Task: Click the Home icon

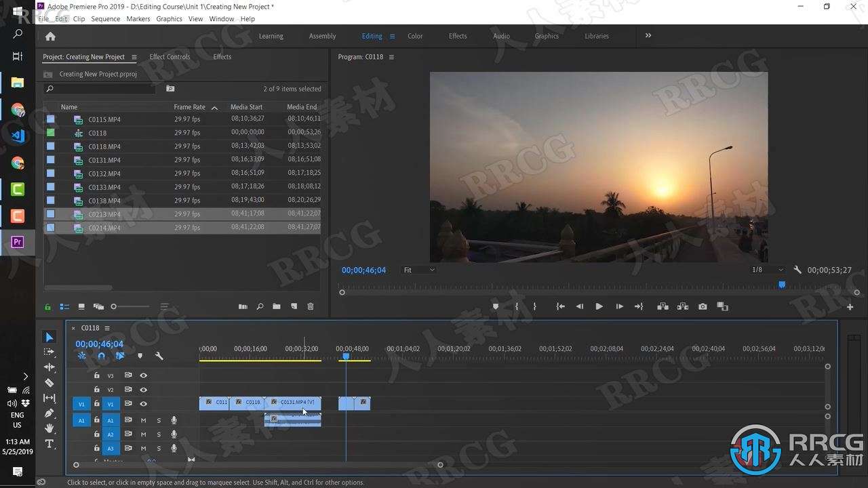Action: point(50,37)
